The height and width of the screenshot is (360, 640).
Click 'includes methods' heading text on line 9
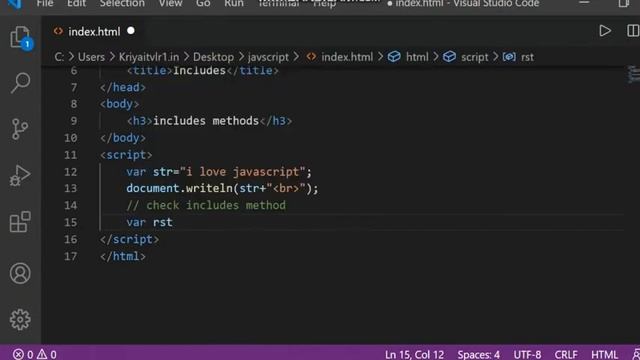(x=206, y=121)
